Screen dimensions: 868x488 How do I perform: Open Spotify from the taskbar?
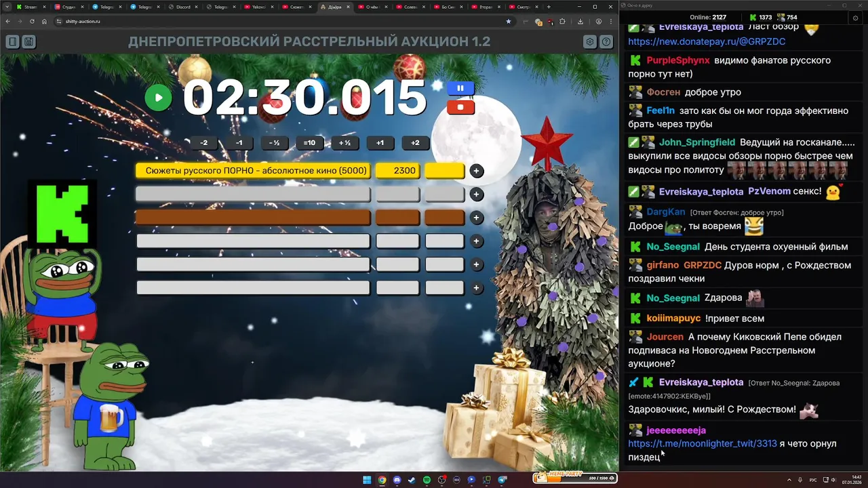pyautogui.click(x=427, y=479)
